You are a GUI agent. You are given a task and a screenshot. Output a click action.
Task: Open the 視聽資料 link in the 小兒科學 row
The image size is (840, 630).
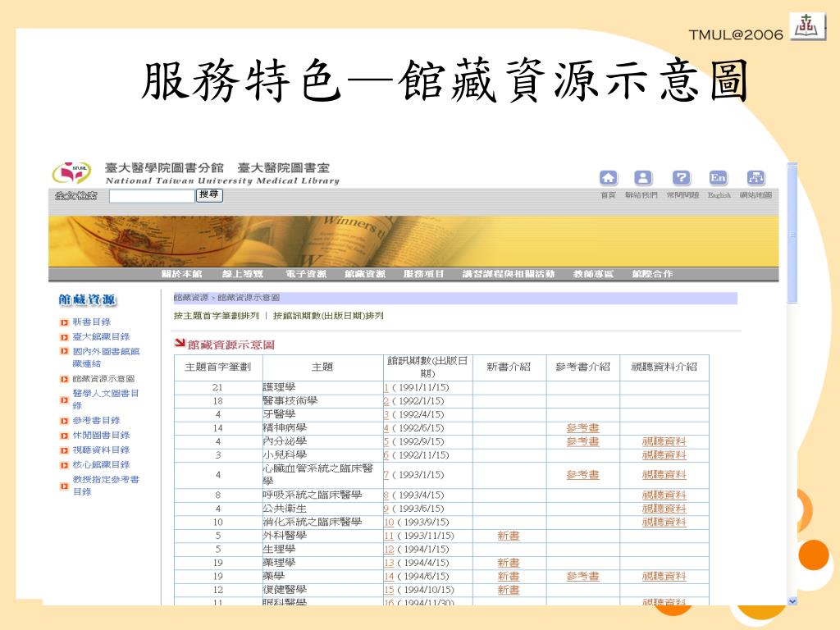pos(664,454)
